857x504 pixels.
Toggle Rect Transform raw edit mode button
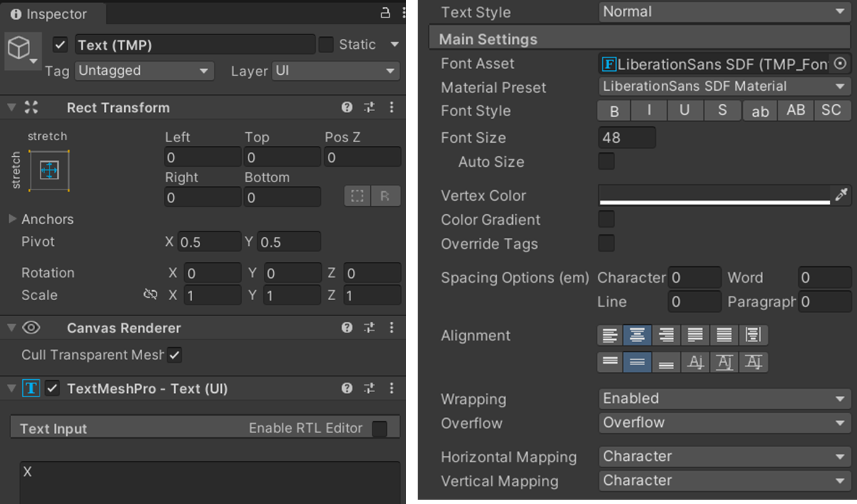click(386, 196)
